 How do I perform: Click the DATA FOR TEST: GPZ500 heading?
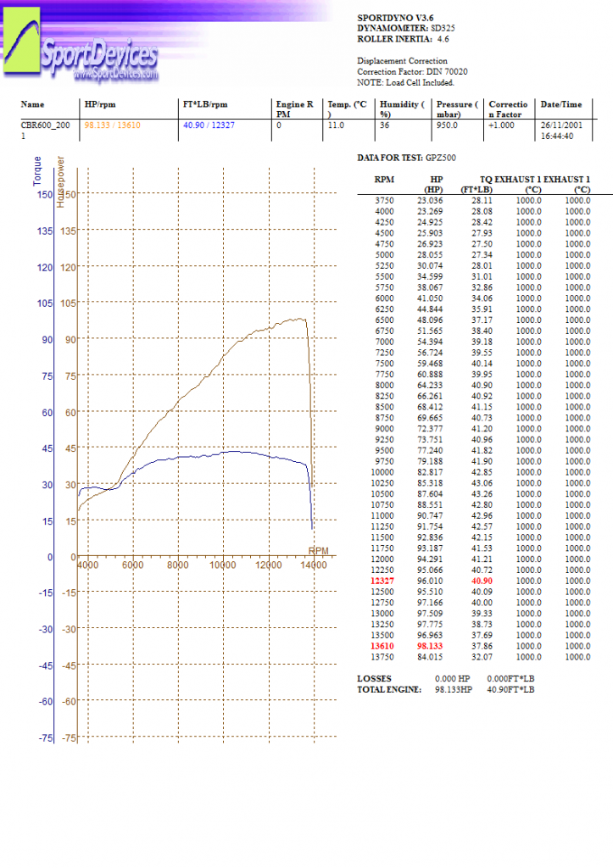[x=402, y=159]
